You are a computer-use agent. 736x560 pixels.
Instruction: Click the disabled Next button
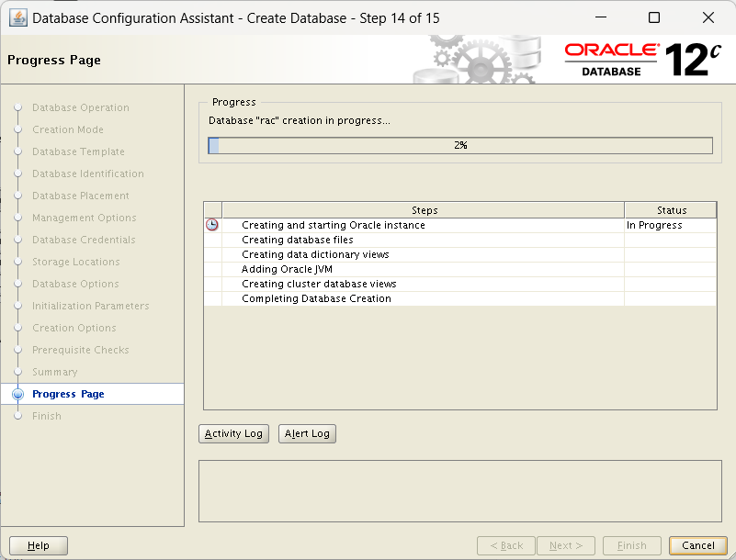click(566, 545)
